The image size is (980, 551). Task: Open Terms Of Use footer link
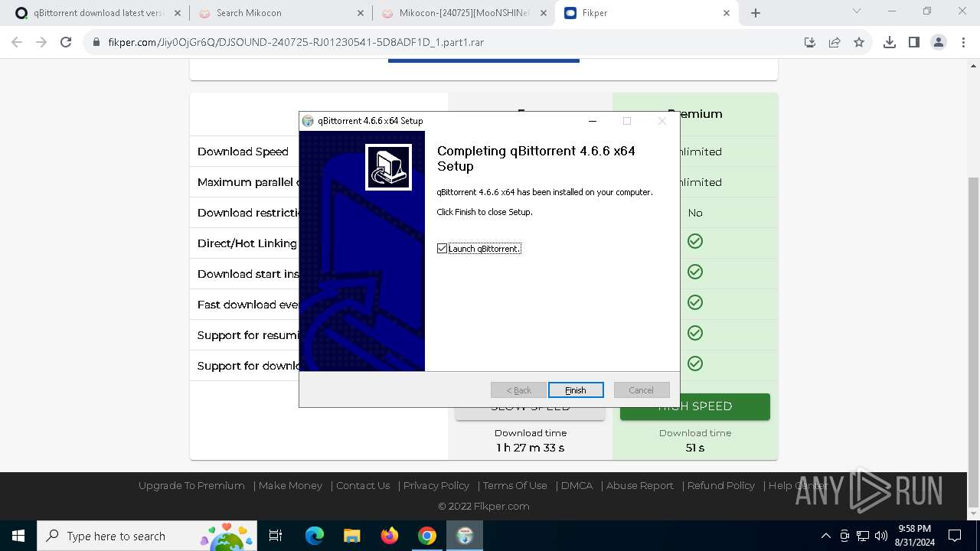tap(515, 485)
